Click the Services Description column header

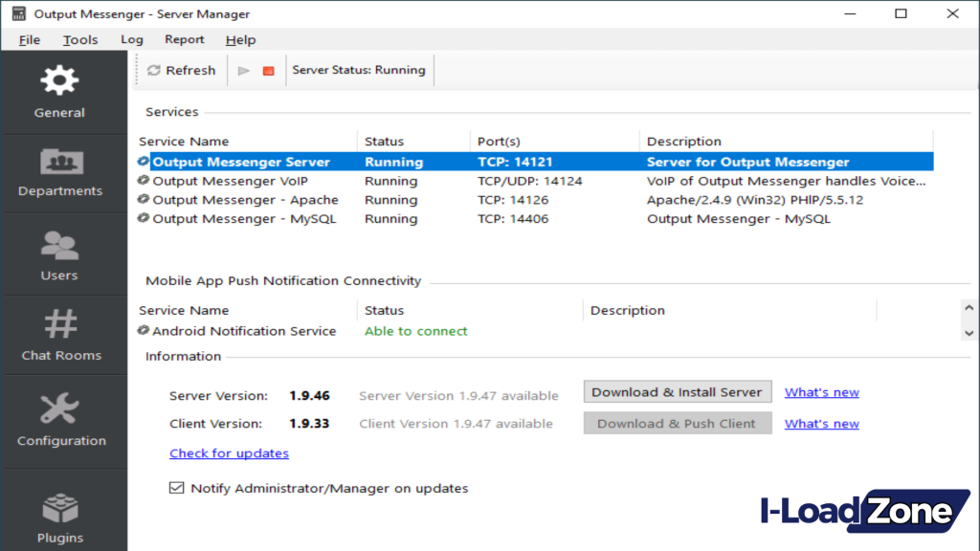[x=683, y=142]
